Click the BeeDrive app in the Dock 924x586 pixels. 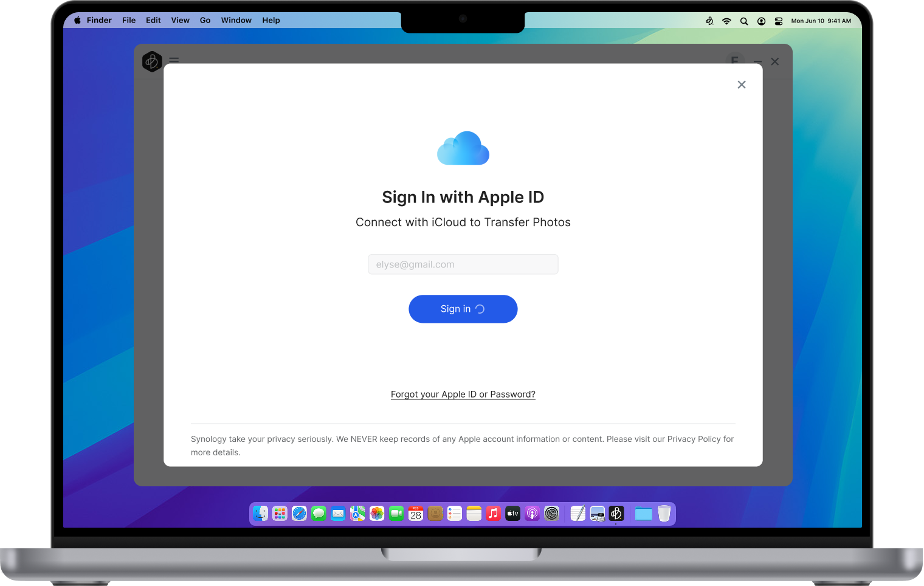(616, 514)
